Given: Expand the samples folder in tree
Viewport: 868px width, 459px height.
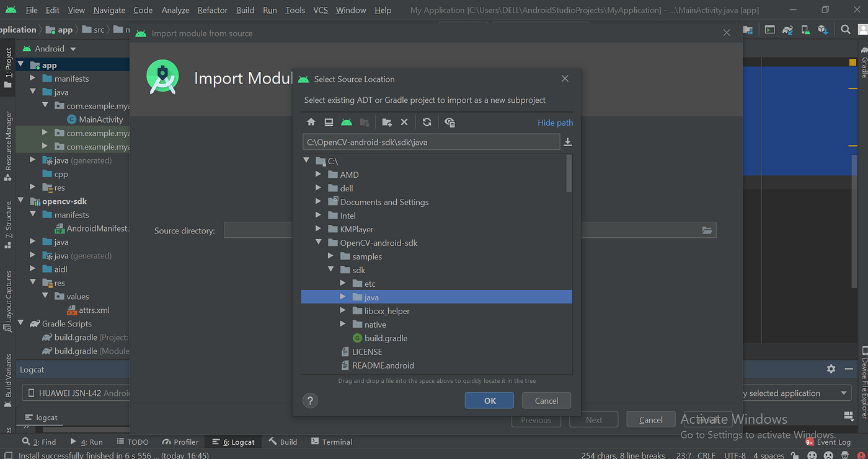Looking at the screenshot, I should pyautogui.click(x=330, y=256).
